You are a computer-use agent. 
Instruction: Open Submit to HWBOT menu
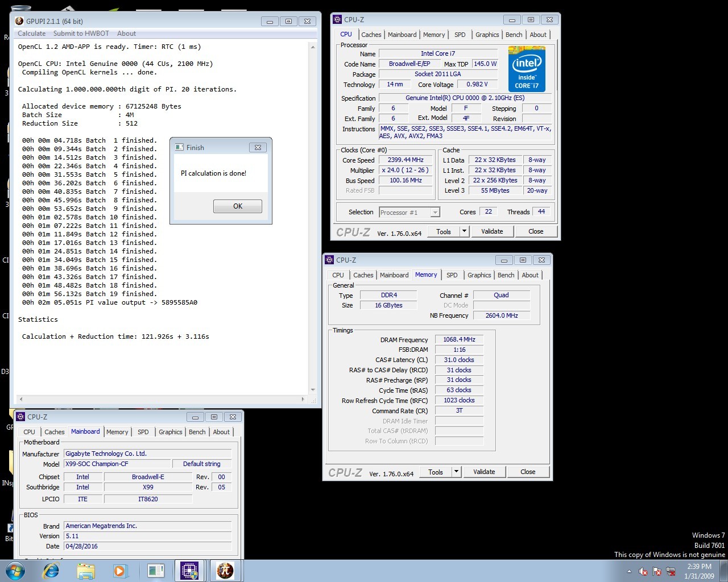coord(81,34)
